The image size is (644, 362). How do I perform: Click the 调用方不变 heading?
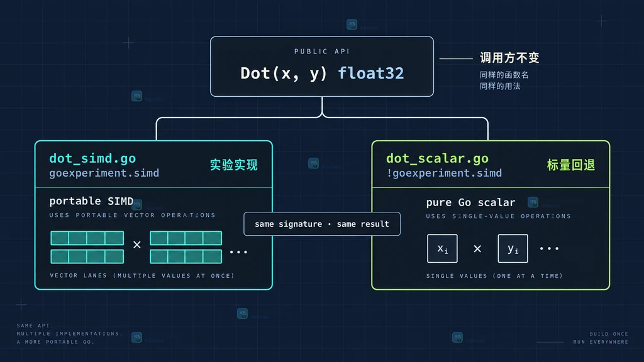pyautogui.click(x=509, y=58)
